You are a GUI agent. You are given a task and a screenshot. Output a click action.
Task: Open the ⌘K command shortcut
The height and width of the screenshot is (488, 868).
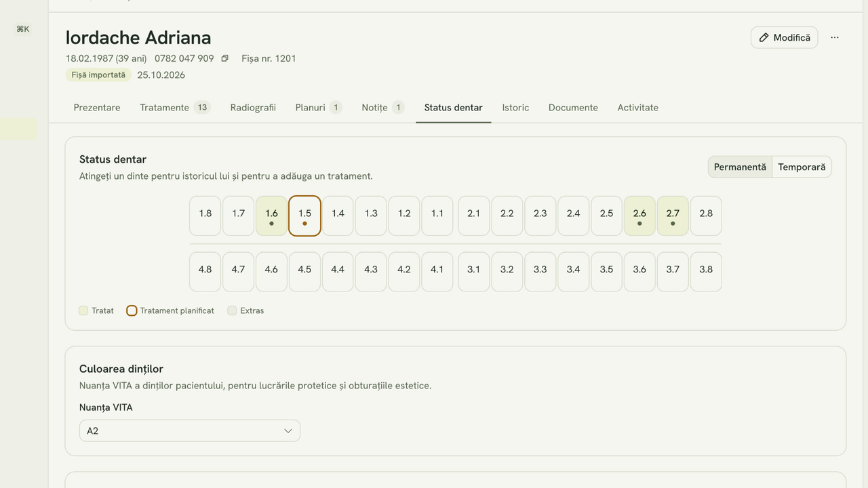coord(23,28)
